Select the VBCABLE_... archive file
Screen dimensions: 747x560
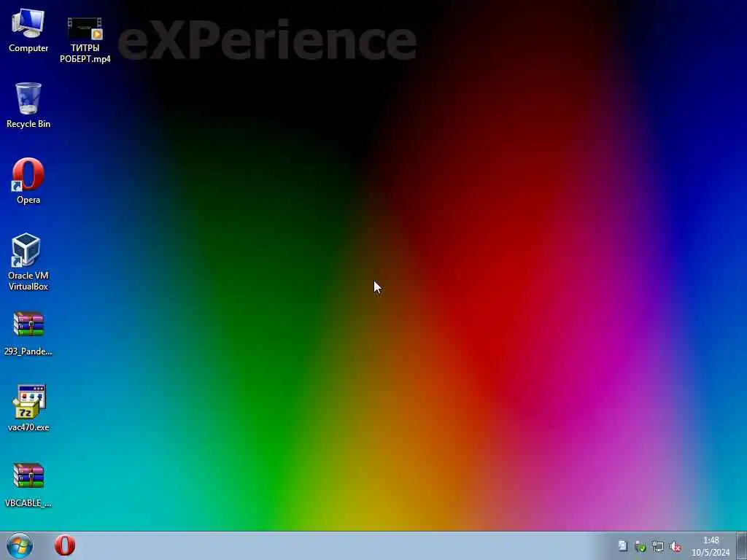(28, 485)
